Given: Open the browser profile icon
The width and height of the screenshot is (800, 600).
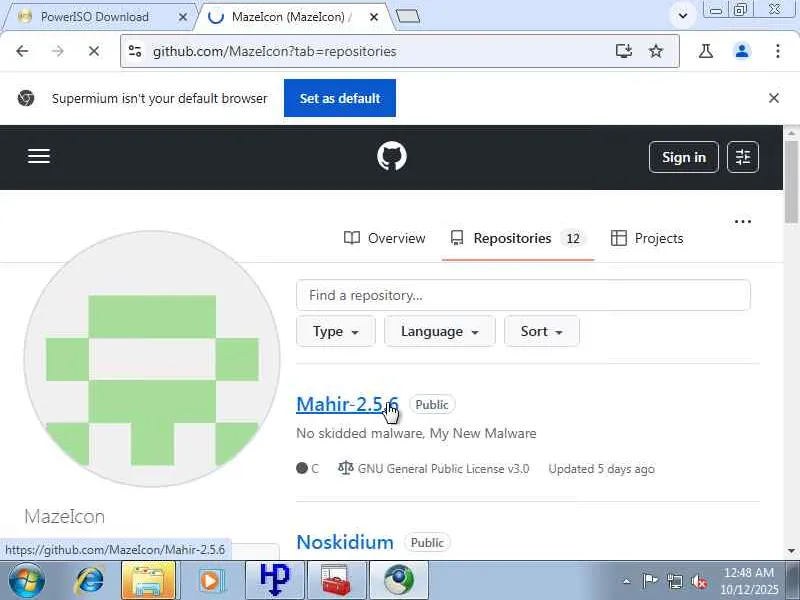Looking at the screenshot, I should point(742,51).
